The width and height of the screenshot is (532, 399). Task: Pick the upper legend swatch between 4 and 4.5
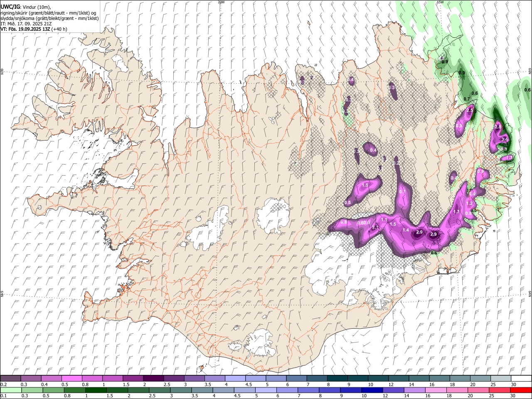pos(235,379)
